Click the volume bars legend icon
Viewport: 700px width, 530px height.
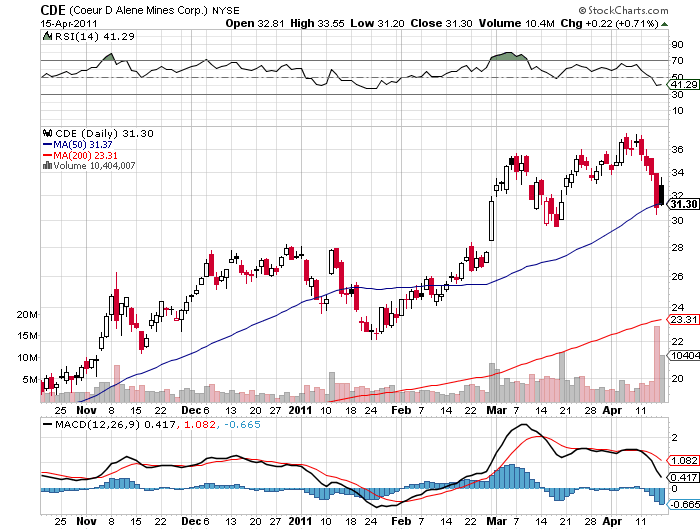[47, 166]
